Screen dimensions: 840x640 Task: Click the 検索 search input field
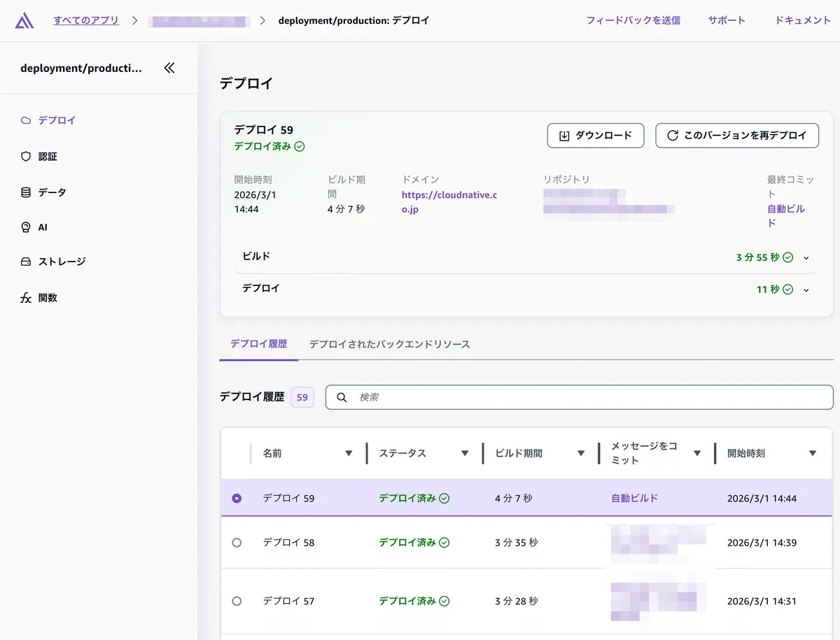(x=588, y=397)
